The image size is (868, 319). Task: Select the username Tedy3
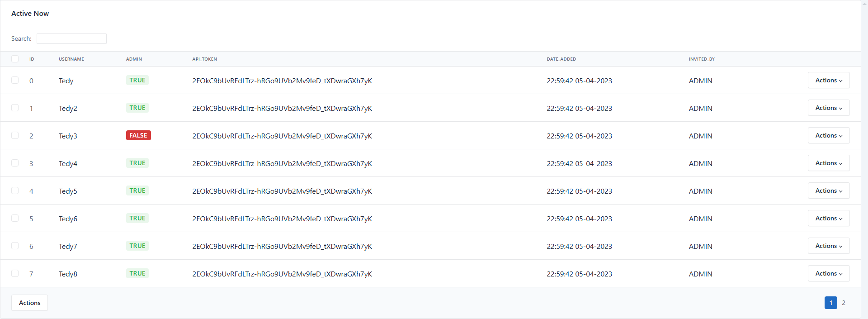[x=68, y=136]
